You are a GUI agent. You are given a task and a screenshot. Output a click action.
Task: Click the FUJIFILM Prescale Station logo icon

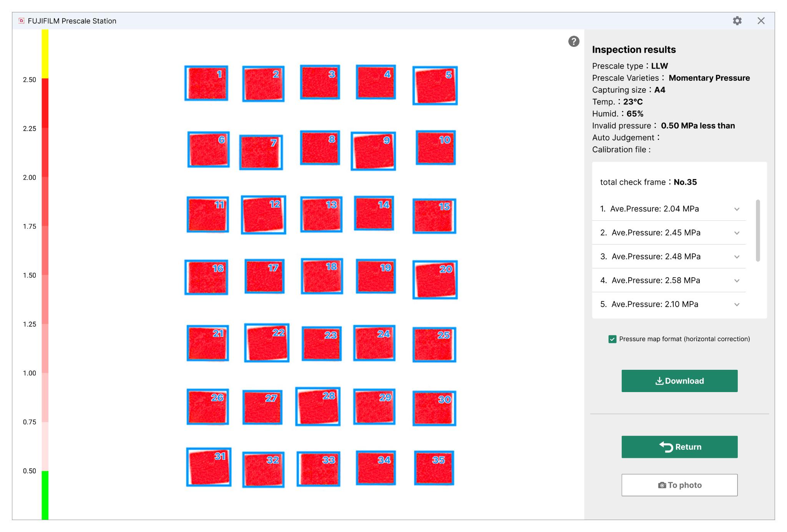(22, 21)
